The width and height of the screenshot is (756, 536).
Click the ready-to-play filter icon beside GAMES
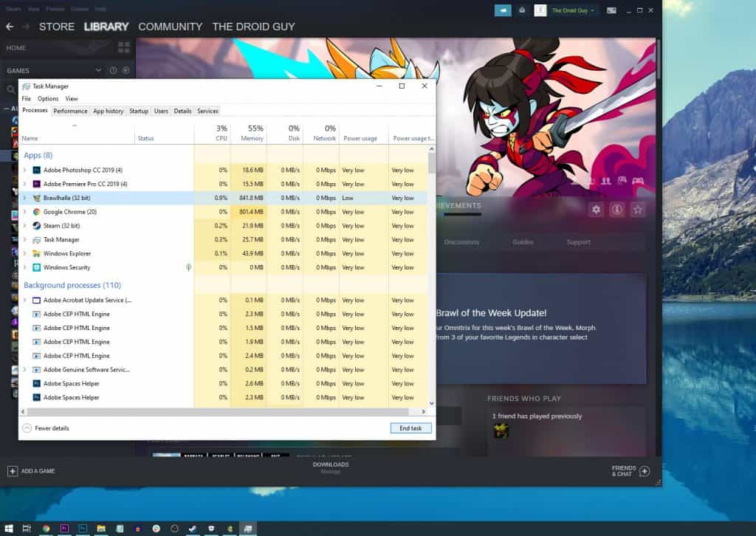coord(126,70)
